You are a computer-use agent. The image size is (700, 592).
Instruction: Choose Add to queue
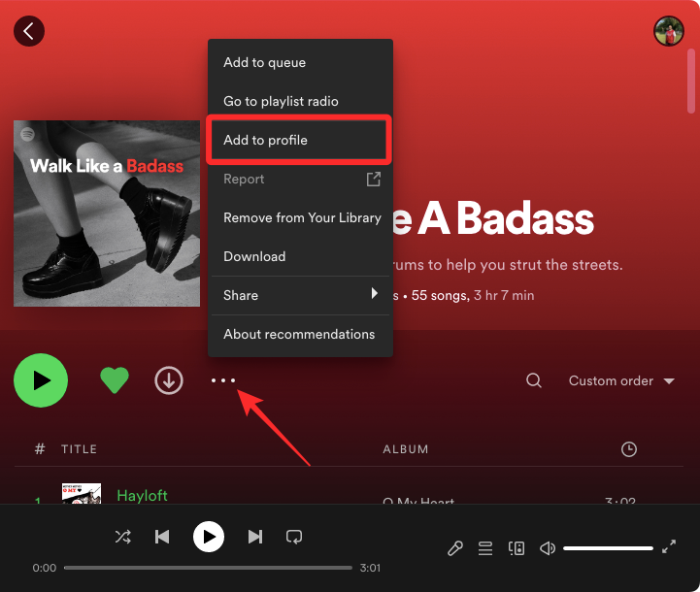[x=300, y=62]
